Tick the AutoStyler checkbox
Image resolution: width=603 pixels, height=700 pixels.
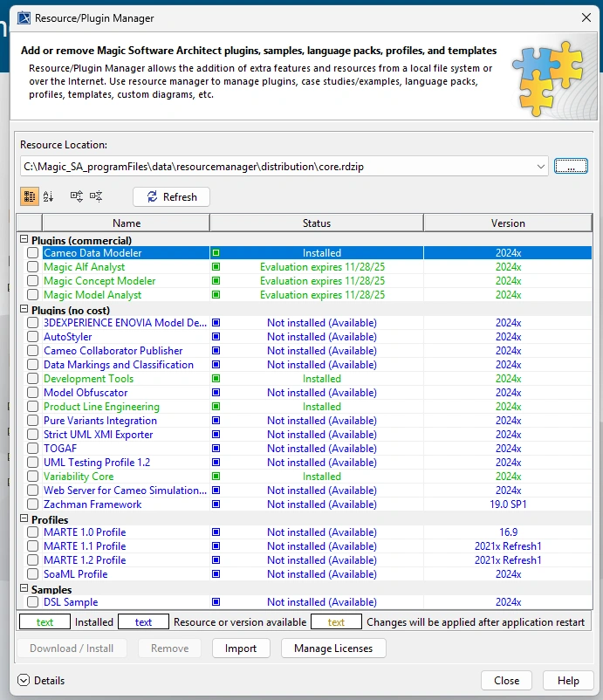pyautogui.click(x=32, y=337)
